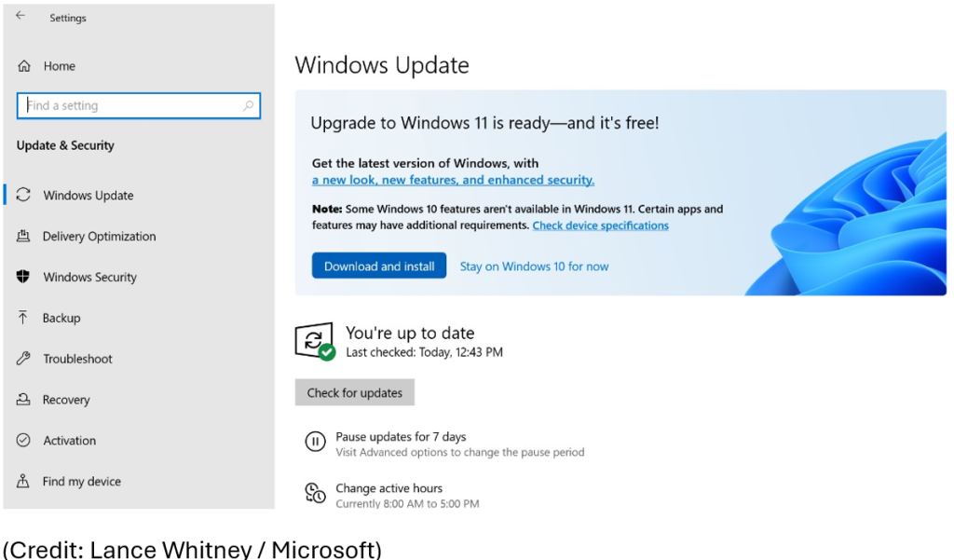Open Recovery settings
The height and width of the screenshot is (560, 954).
pyautogui.click(x=66, y=400)
